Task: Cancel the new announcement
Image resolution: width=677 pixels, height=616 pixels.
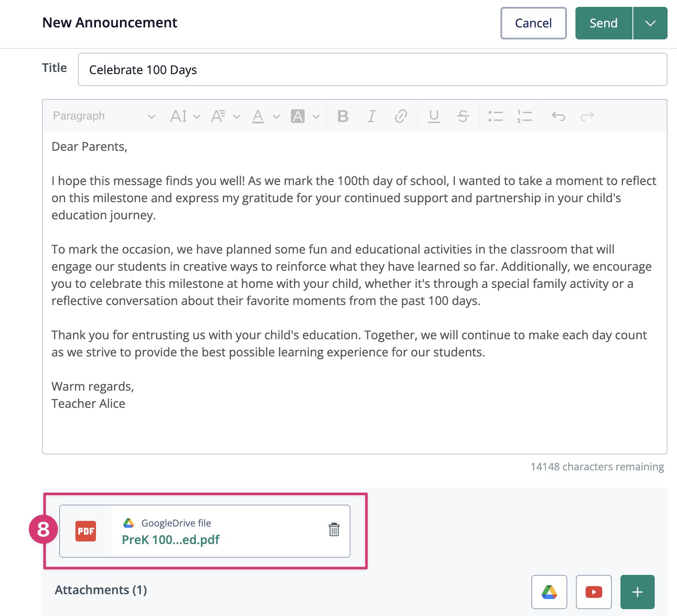Action: (533, 23)
